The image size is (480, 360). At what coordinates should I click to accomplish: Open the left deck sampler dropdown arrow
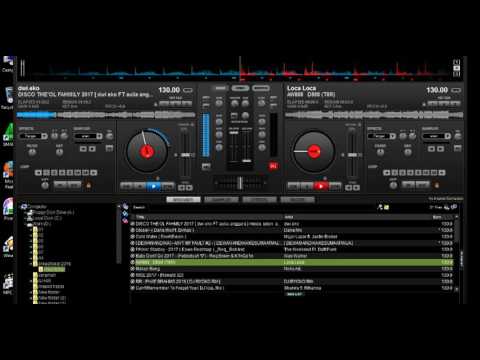(x=99, y=136)
